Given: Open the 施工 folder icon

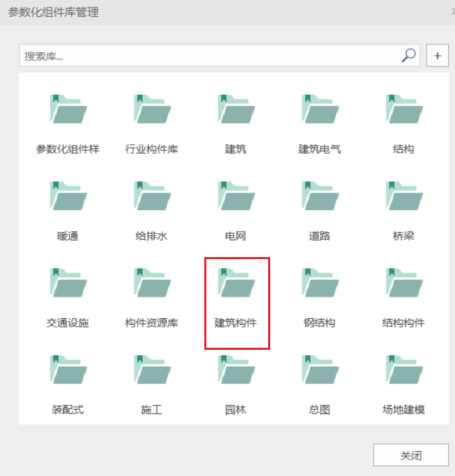Looking at the screenshot, I should [x=153, y=369].
